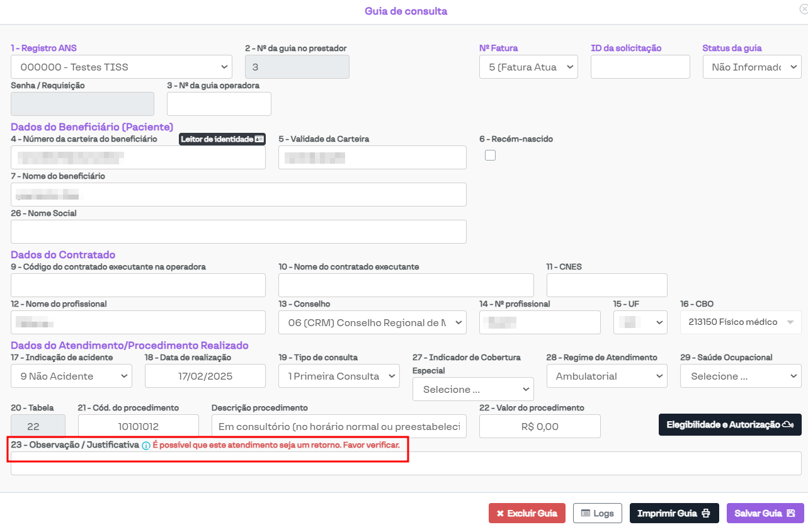The image size is (808, 532).
Task: Open the Regime de Atendimento dropdown
Action: point(606,376)
